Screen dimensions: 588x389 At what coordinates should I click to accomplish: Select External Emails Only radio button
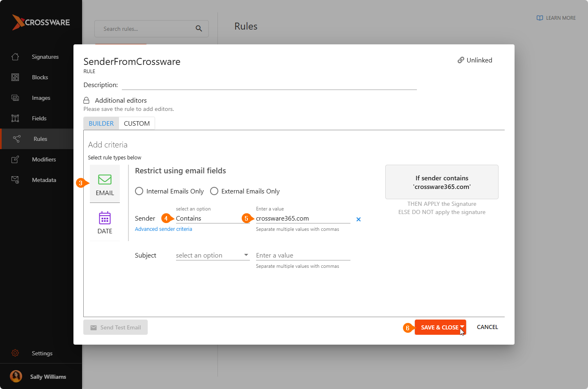[214, 191]
